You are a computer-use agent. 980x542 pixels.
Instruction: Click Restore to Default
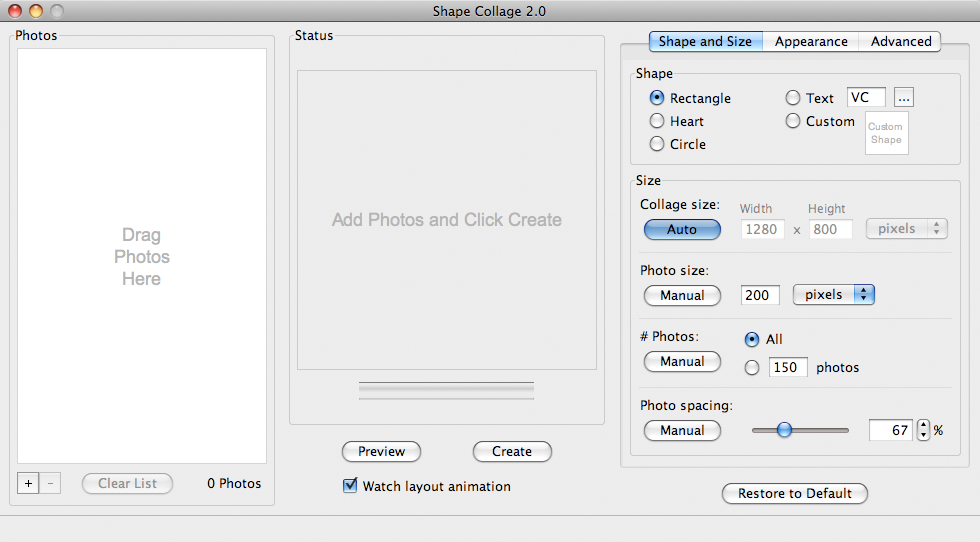tap(794, 493)
